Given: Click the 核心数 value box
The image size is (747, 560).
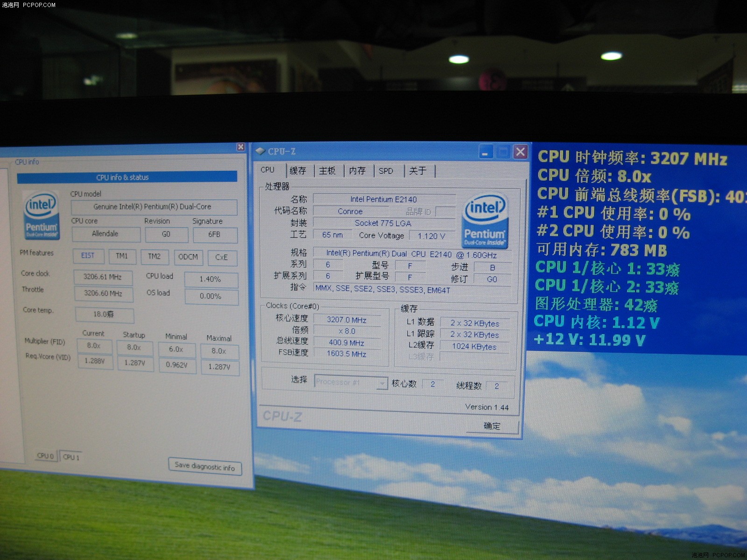Looking at the screenshot, I should click(433, 384).
